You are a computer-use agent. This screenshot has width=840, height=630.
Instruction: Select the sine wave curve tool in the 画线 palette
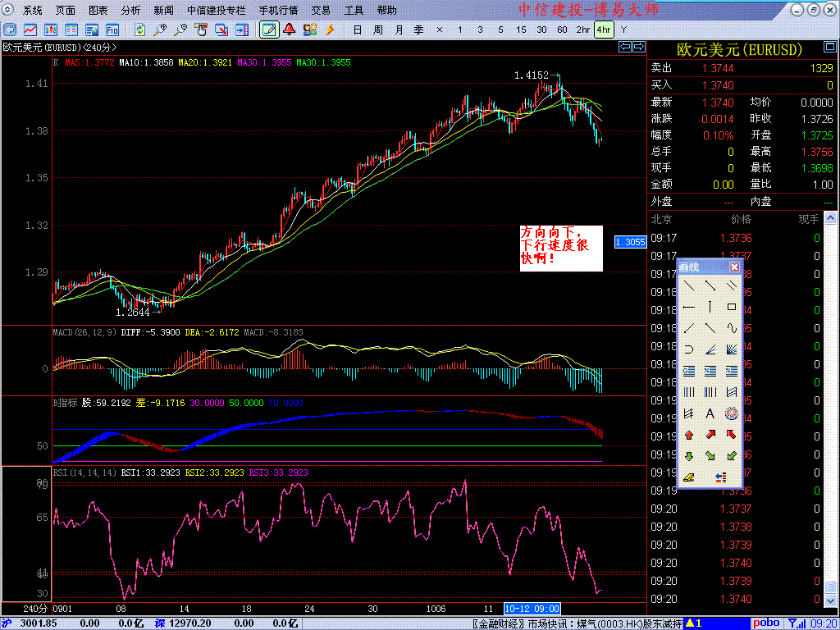tap(731, 328)
